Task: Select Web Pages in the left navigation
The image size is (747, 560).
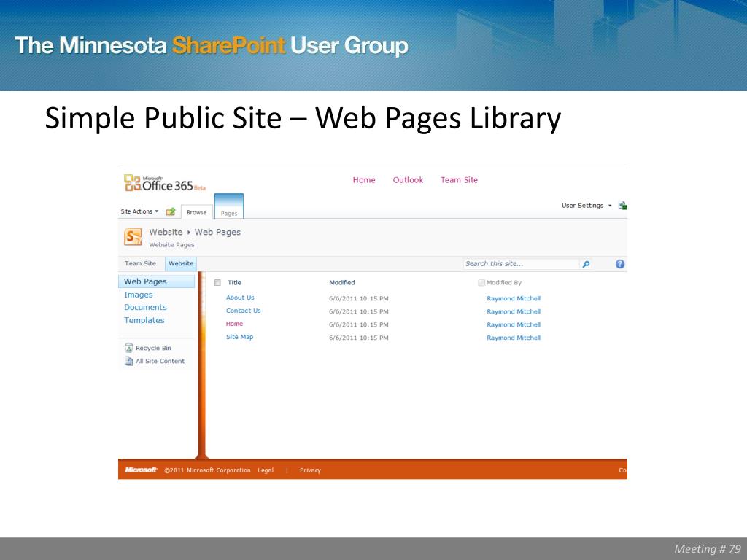Action: (156, 281)
